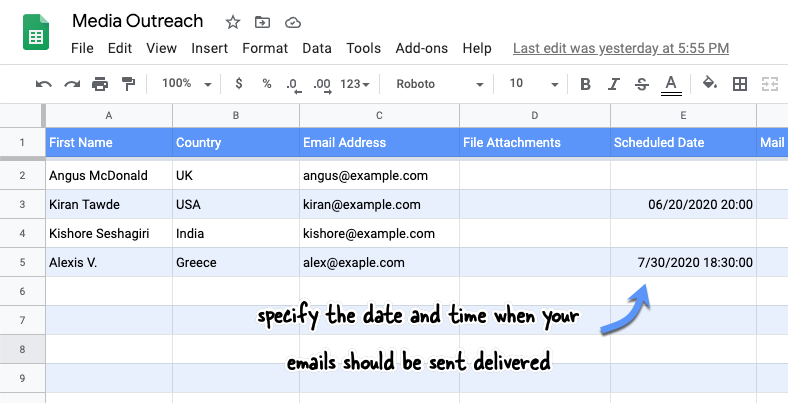Open Last edit was yesterday link

click(x=621, y=48)
